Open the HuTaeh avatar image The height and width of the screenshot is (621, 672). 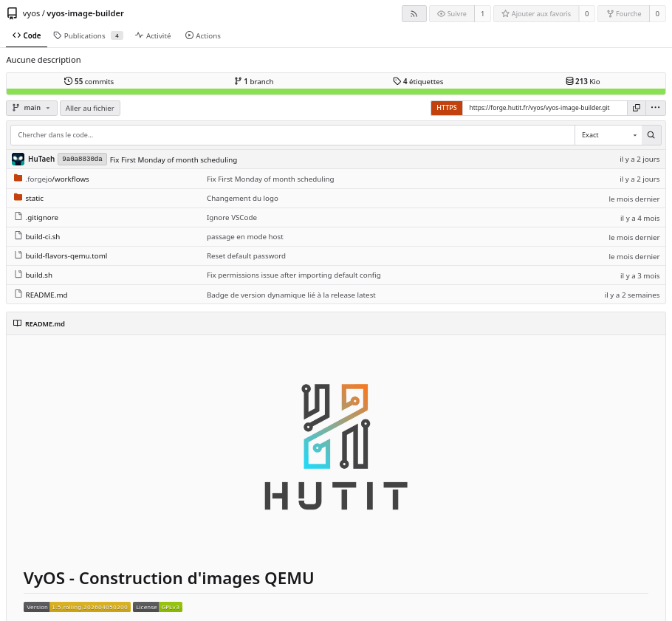pos(18,159)
